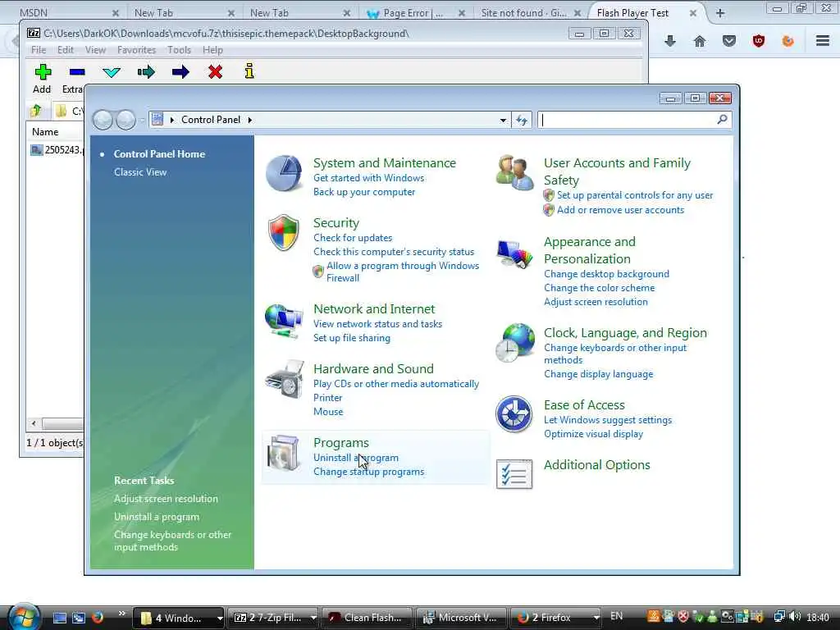The image size is (840, 630).
Task: Select the 2505243 file in 7-Zip list
Action: tap(57, 150)
